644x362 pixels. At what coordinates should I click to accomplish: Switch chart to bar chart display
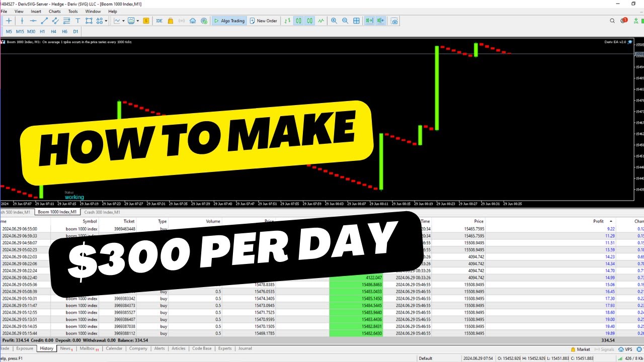pos(287,21)
